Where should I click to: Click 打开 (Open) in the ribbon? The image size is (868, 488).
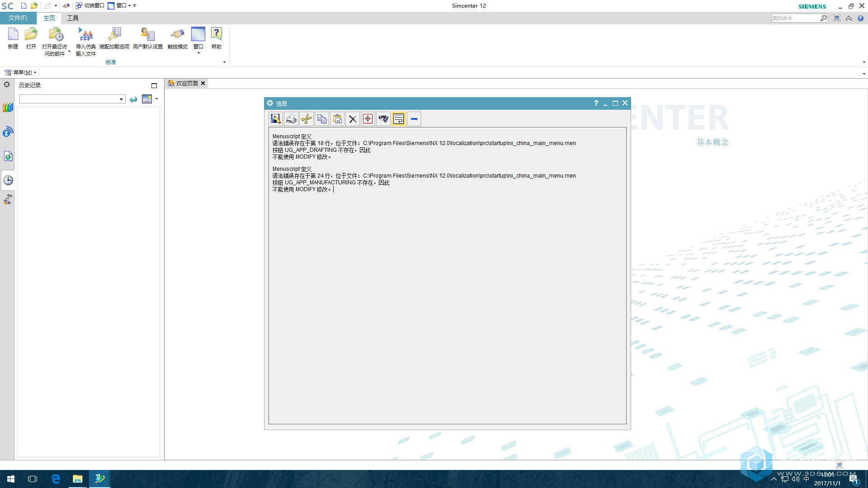tap(31, 38)
